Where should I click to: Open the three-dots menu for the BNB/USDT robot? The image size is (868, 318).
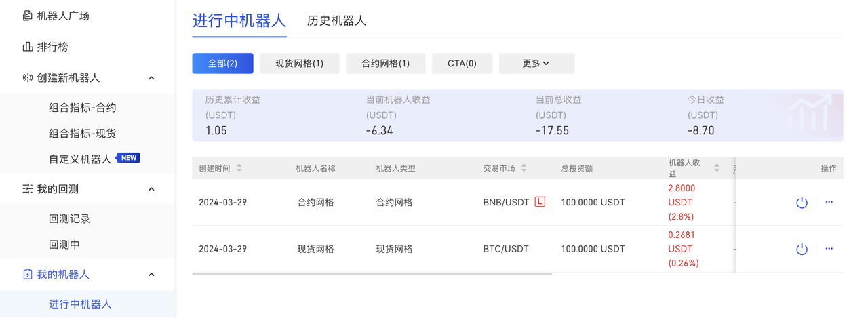[x=829, y=202]
